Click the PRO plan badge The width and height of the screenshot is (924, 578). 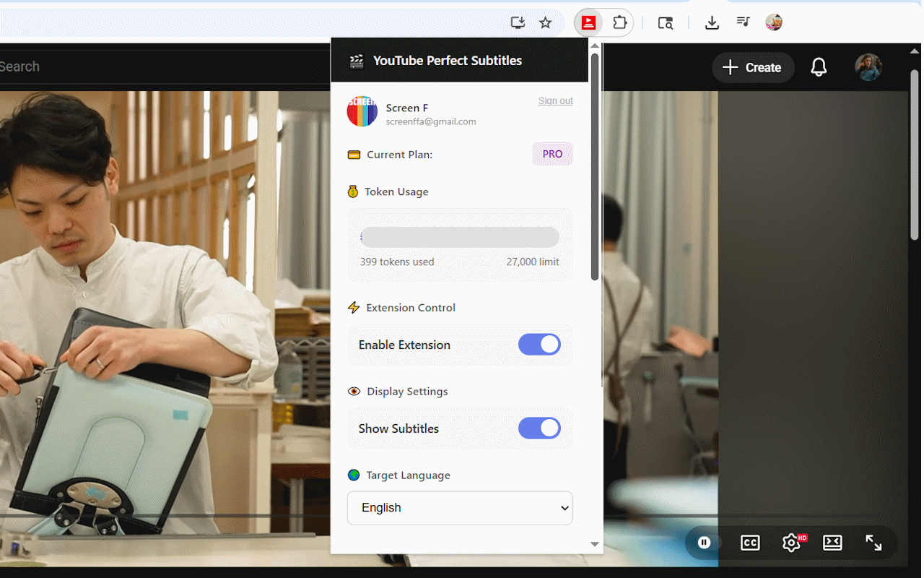pyautogui.click(x=552, y=154)
